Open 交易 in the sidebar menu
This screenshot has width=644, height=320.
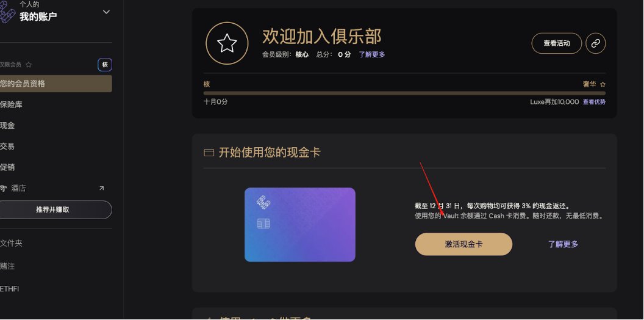[x=7, y=146]
